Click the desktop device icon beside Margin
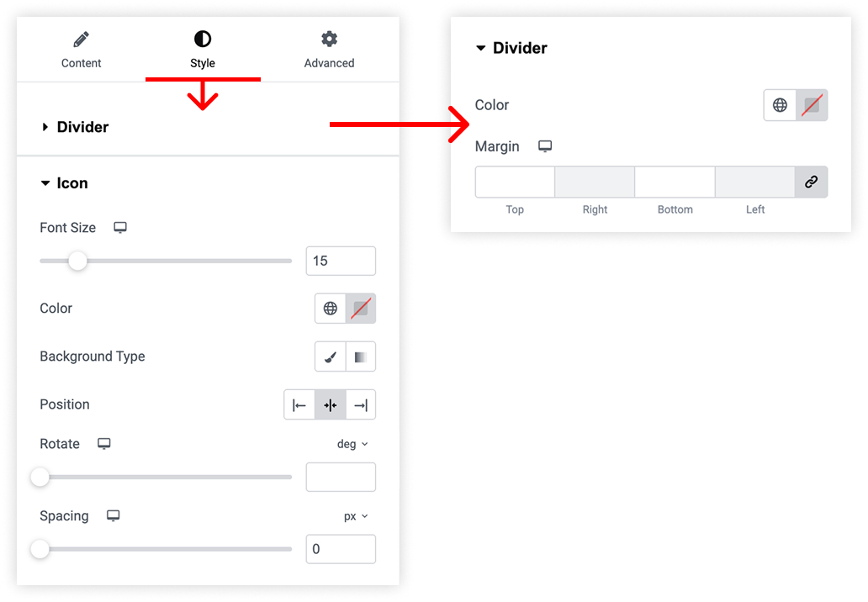Screen dimensions: 868x602 (x=545, y=146)
